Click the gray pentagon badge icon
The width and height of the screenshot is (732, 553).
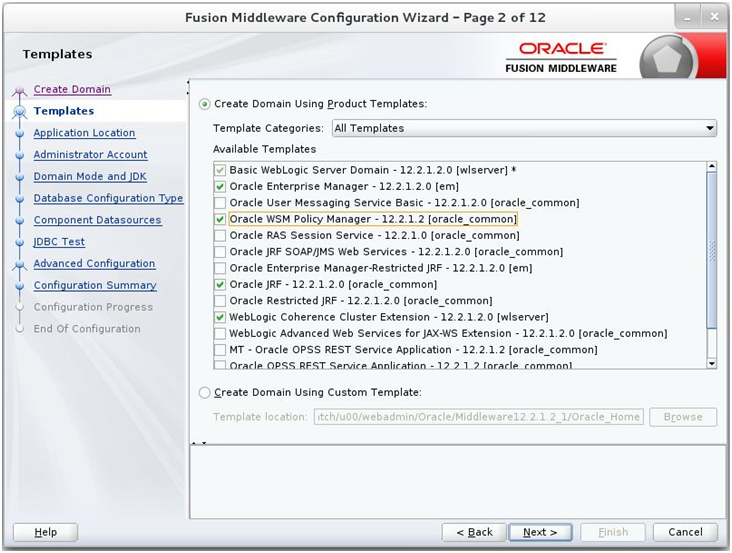pos(667,58)
